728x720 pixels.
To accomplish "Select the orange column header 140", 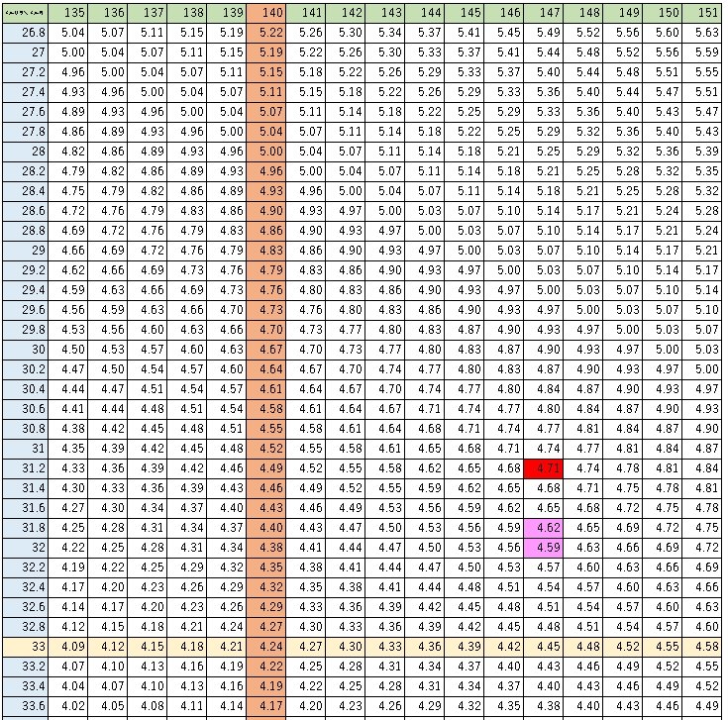I will pyautogui.click(x=266, y=13).
